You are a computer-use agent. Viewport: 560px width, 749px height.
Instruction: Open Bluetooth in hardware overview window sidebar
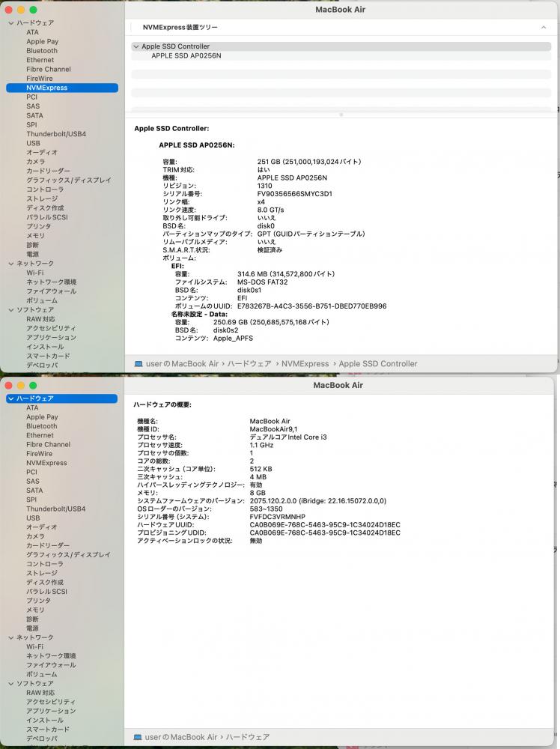(42, 426)
